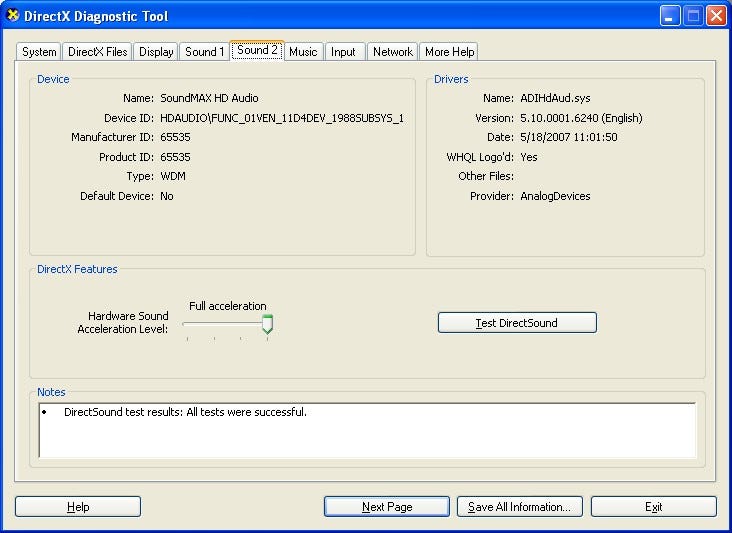The height and width of the screenshot is (533, 732).
Task: Close the DirectX Diagnostic Tool window
Action: (x=716, y=16)
